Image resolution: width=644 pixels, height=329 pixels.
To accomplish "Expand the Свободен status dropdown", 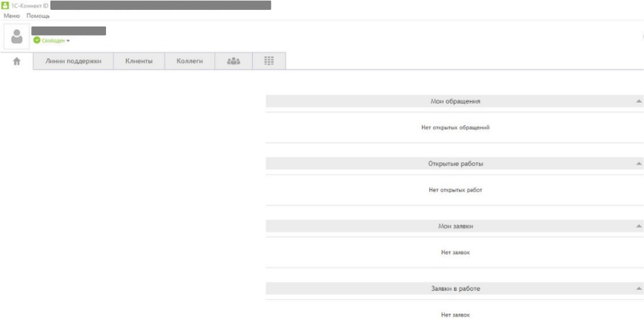I will click(x=68, y=40).
